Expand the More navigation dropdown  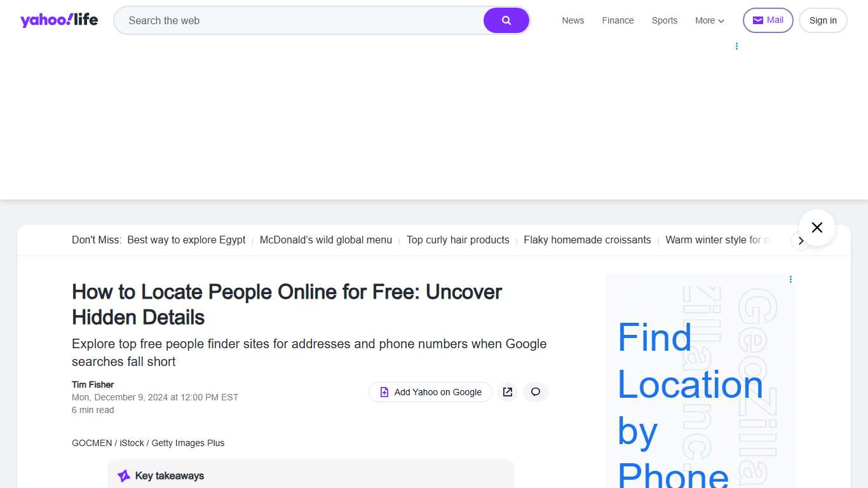(x=709, y=20)
